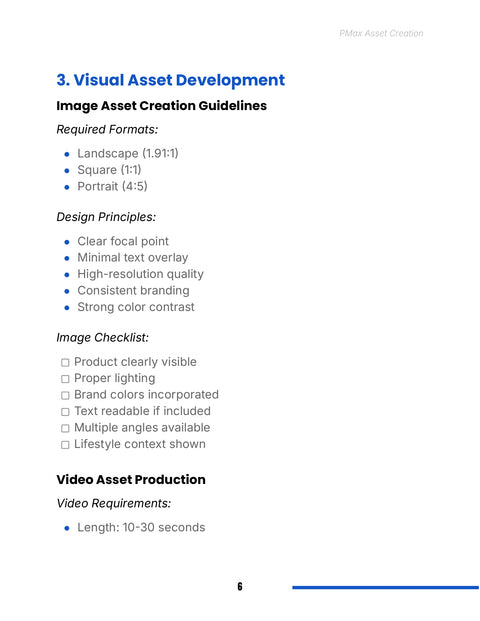Image resolution: width=480 pixels, height=621 pixels.
Task: Select the 'Landscape (1.91:1)' bullet text
Action: 128,153
